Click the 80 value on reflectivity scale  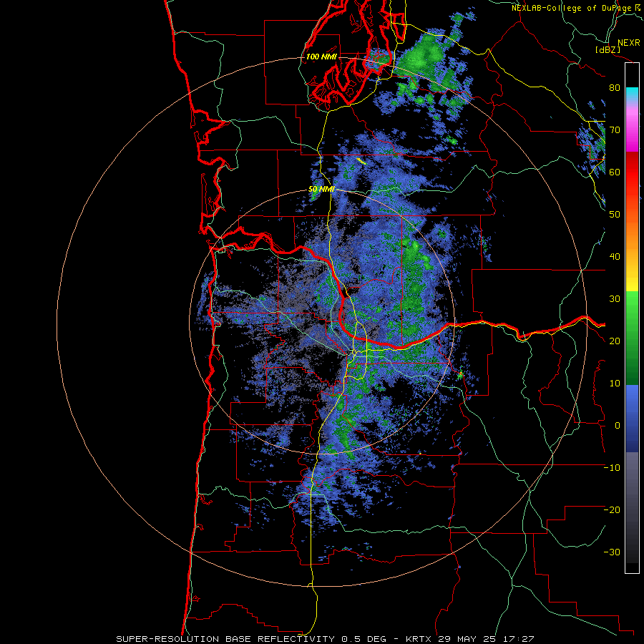(615, 87)
